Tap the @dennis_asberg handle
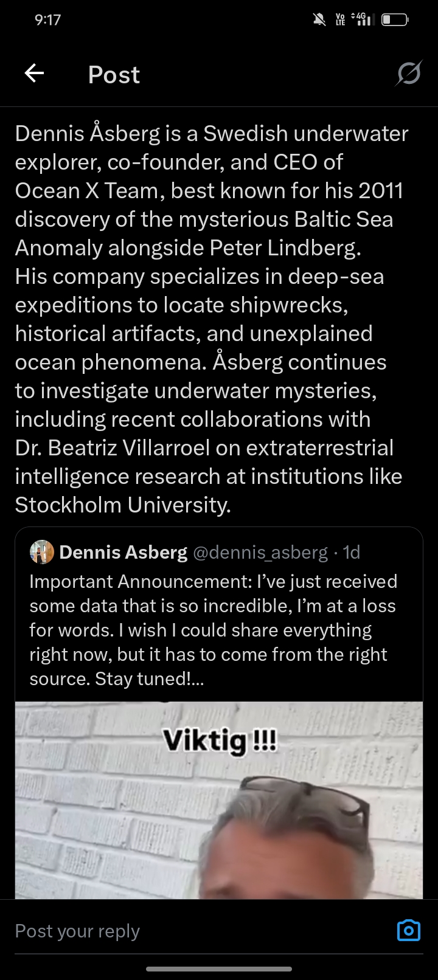 260,552
